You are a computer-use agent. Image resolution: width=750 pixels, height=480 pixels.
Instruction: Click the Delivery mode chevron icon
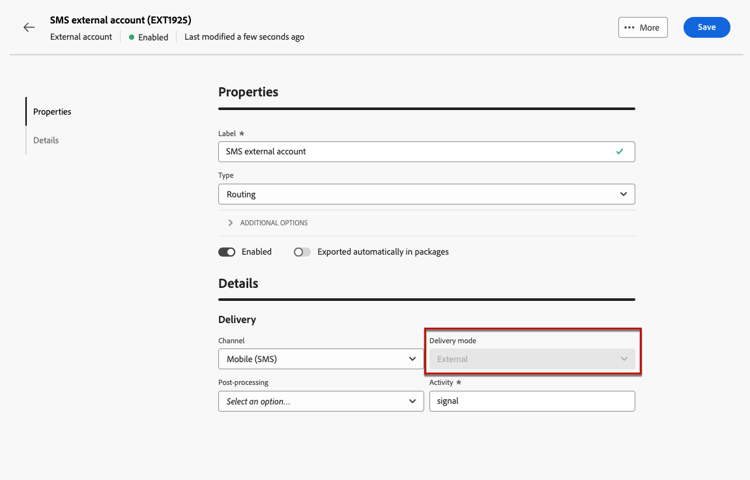[x=624, y=359]
